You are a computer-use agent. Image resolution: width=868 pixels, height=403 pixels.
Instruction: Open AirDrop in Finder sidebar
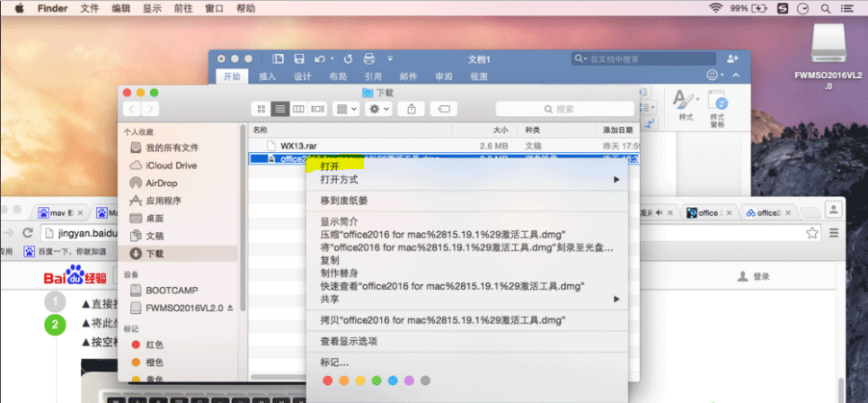pos(161,183)
